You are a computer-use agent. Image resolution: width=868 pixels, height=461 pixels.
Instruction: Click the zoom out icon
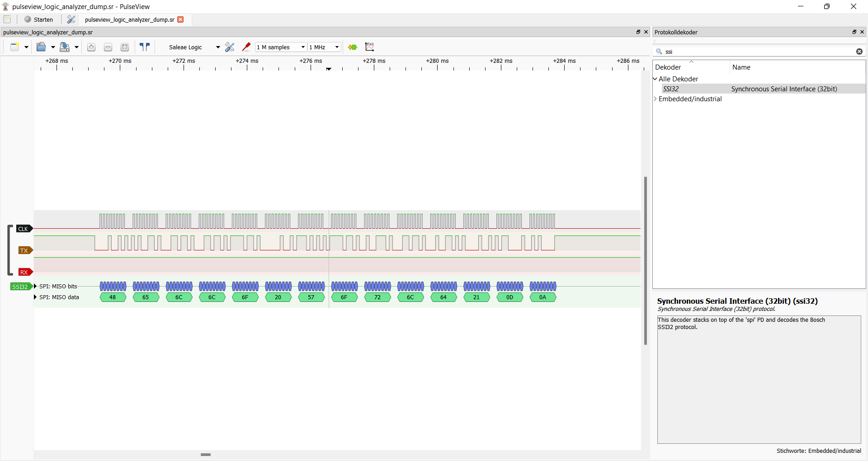[108, 47]
